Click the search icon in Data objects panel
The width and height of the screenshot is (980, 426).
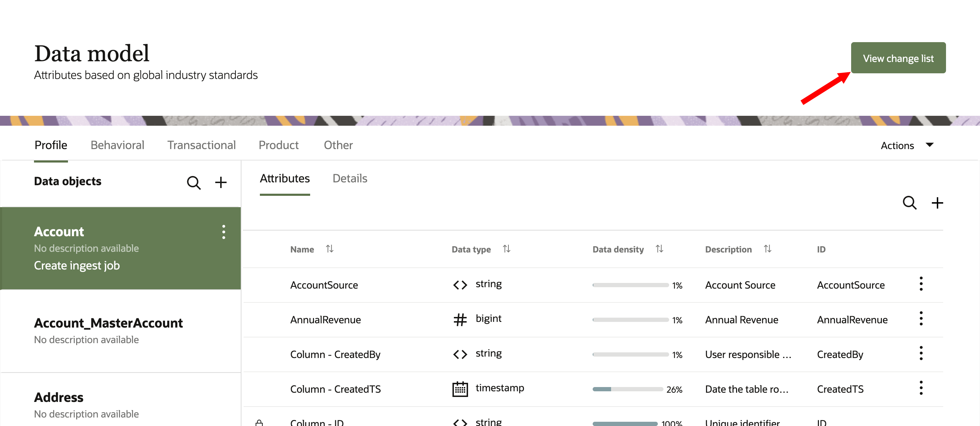click(x=194, y=183)
